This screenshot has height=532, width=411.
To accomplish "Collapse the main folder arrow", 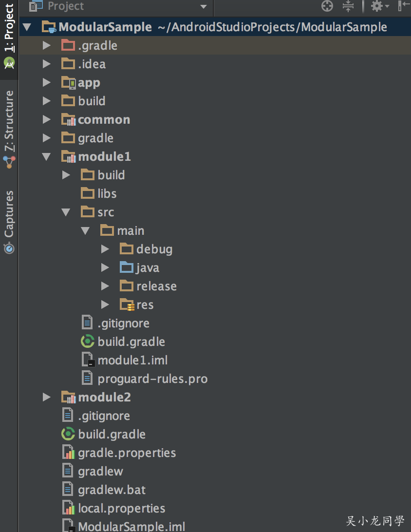I will [85, 231].
